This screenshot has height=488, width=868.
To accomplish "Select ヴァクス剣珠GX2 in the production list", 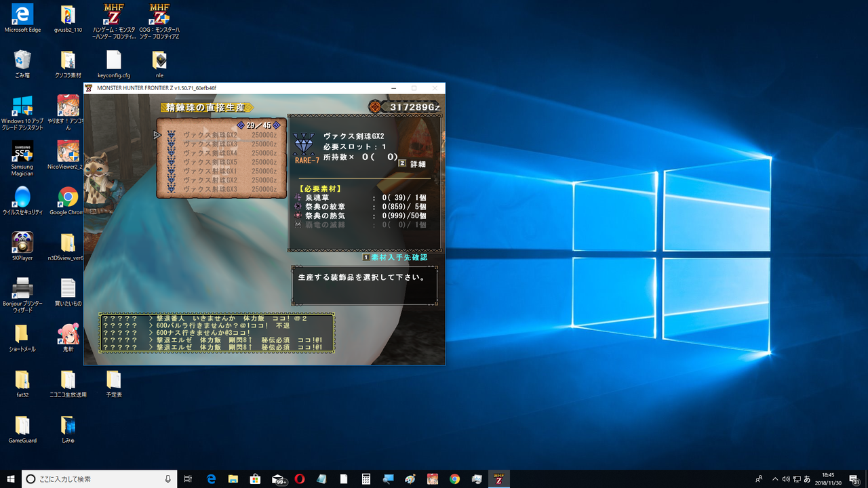I will click(x=222, y=135).
